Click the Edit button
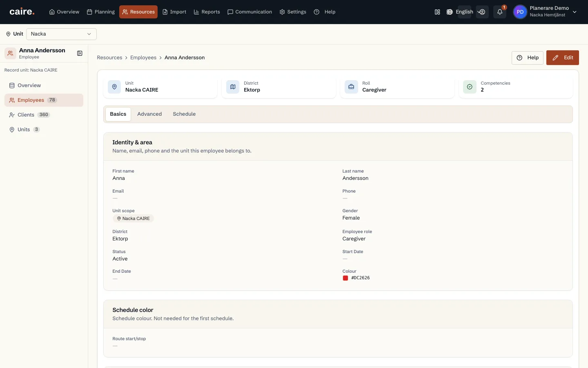This screenshot has height=368, width=588. pyautogui.click(x=563, y=58)
